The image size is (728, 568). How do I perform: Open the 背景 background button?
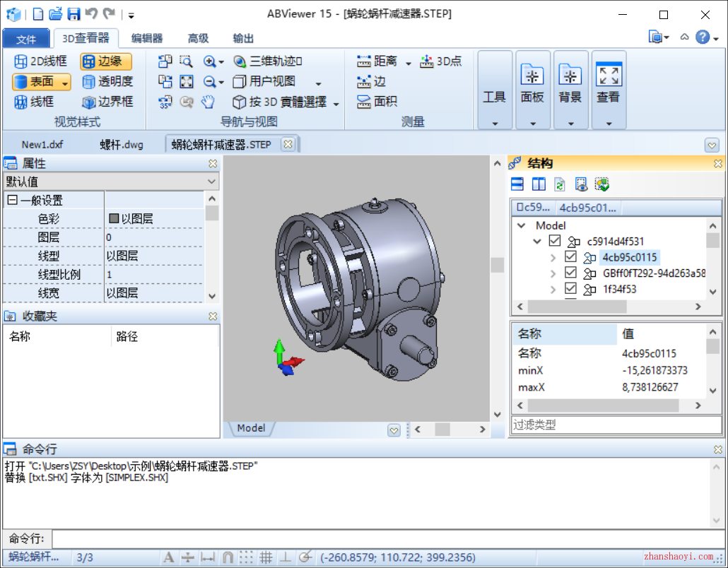pos(570,90)
